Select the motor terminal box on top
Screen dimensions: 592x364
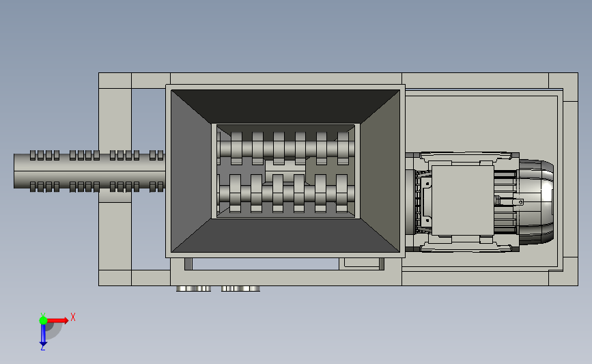pyautogui.click(x=462, y=200)
